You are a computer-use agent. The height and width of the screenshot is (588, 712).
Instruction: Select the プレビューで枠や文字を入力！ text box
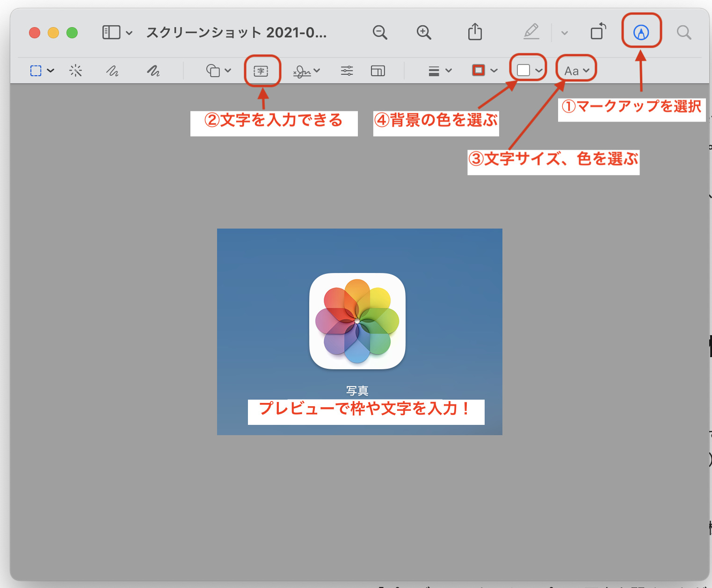pyautogui.click(x=366, y=412)
